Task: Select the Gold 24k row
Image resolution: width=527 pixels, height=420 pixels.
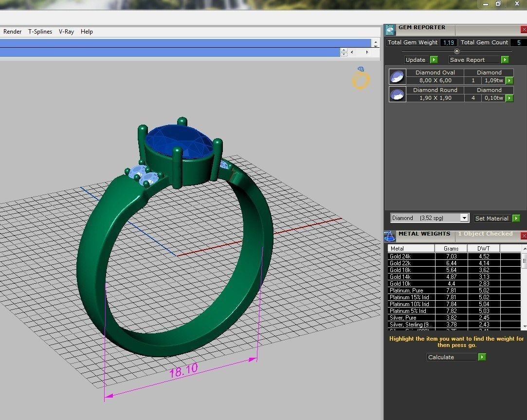Action: point(454,256)
